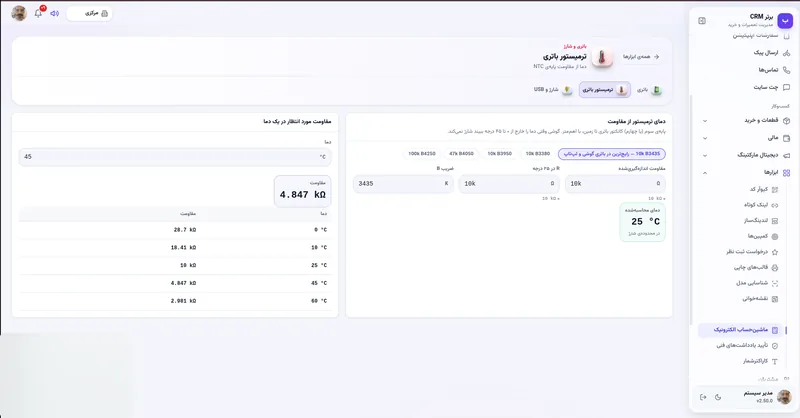Click the مالی wallet icon
Screen dimensions: 800x418
pos(786,138)
